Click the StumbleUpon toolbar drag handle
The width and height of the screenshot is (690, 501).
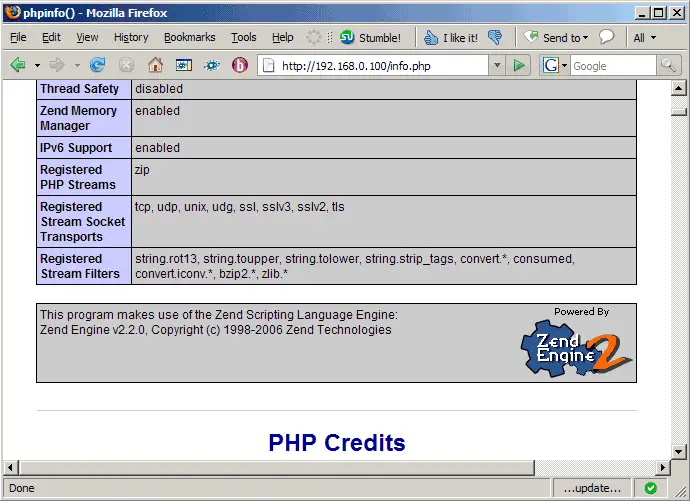click(x=330, y=38)
